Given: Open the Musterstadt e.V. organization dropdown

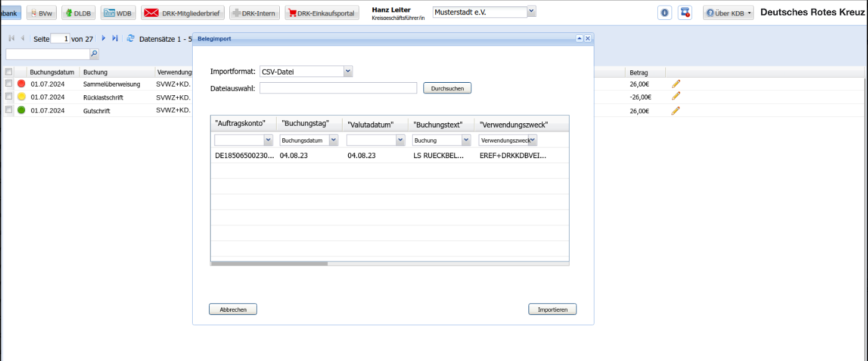Looking at the screenshot, I should [x=531, y=12].
